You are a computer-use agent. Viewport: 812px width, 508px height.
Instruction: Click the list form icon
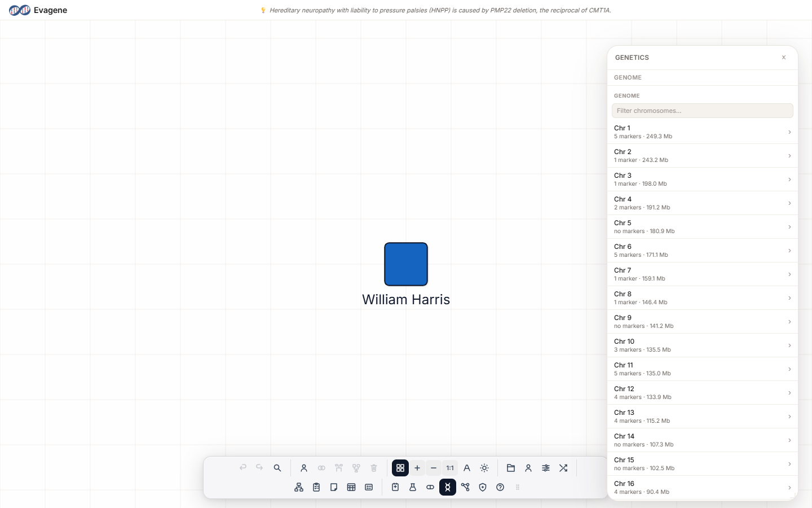(369, 487)
